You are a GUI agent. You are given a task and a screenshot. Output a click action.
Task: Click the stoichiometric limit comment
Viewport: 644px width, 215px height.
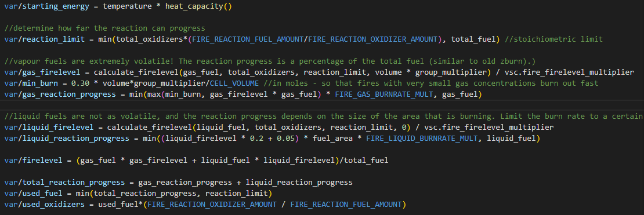coord(553,39)
